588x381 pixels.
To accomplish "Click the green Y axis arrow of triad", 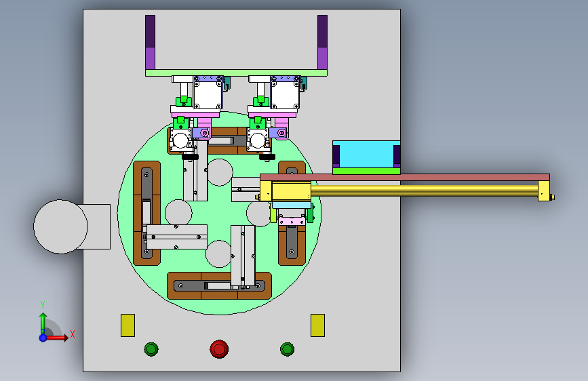I will pyautogui.click(x=43, y=323).
